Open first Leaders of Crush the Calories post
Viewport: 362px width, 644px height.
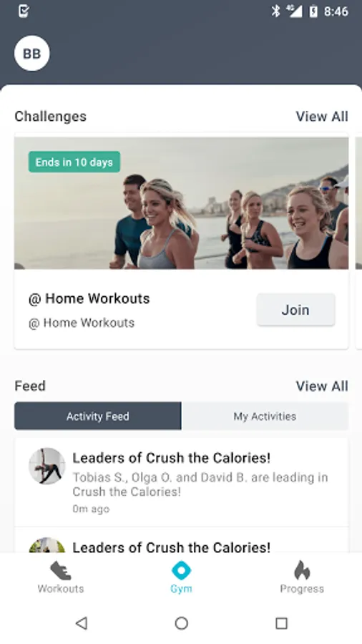tap(182, 482)
